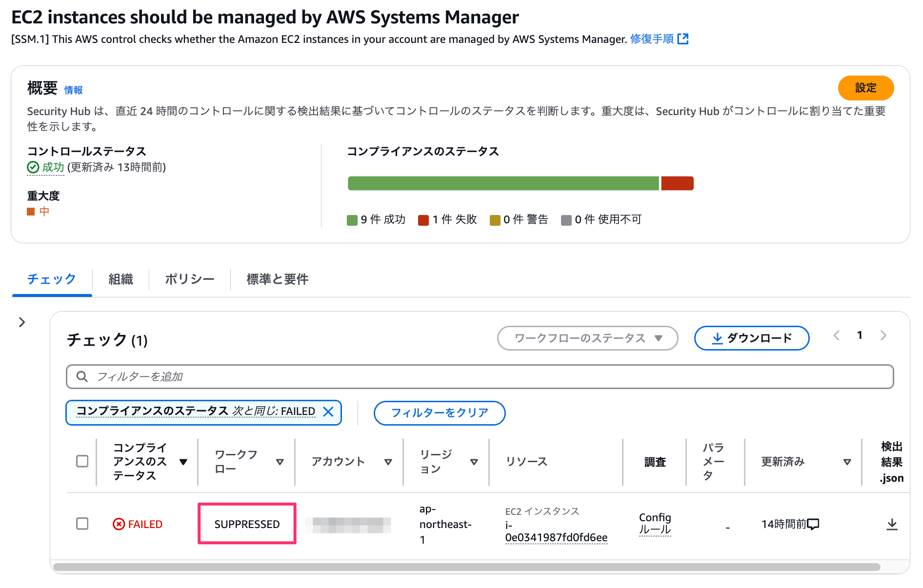Image resolution: width=923 pixels, height=588 pixels.
Task: Click the ダウンロード button
Action: (751, 338)
